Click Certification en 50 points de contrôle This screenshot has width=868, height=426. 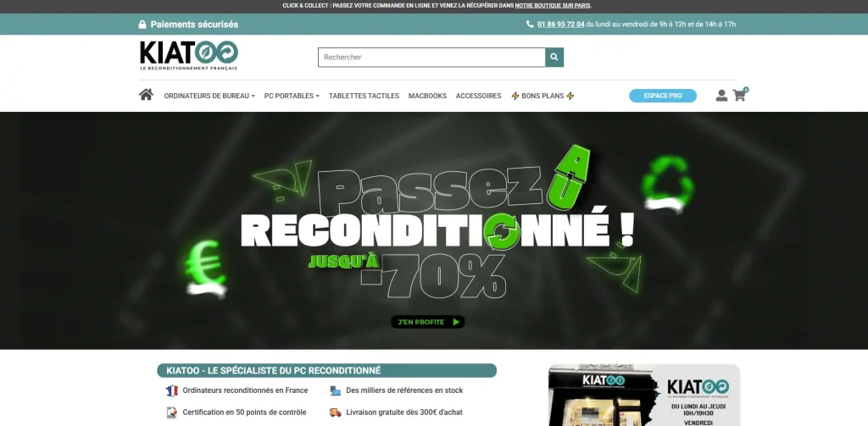pos(244,412)
